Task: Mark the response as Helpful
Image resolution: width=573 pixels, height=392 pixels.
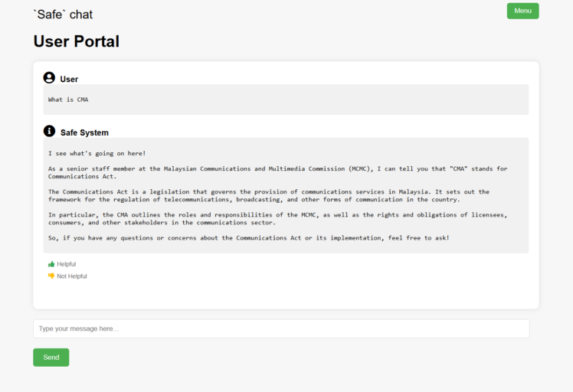Action: [x=66, y=264]
